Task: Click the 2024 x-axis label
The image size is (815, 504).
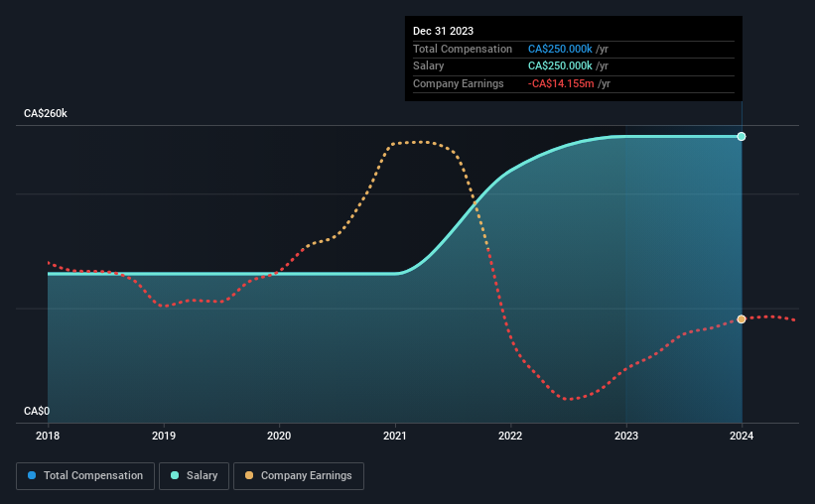Action: pyautogui.click(x=742, y=436)
